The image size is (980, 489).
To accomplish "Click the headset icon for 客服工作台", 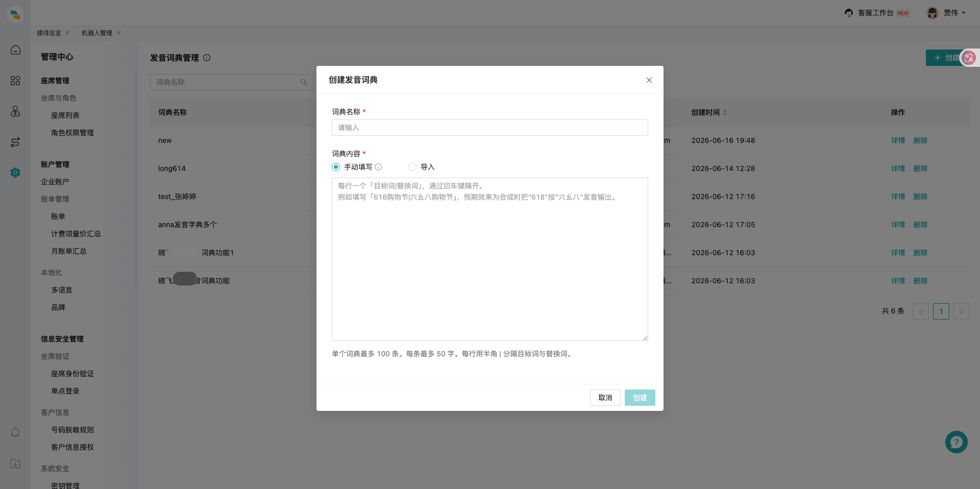I will [x=849, y=13].
